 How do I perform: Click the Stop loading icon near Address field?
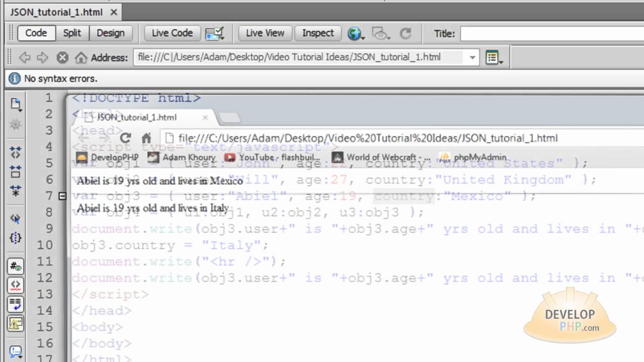pyautogui.click(x=62, y=57)
